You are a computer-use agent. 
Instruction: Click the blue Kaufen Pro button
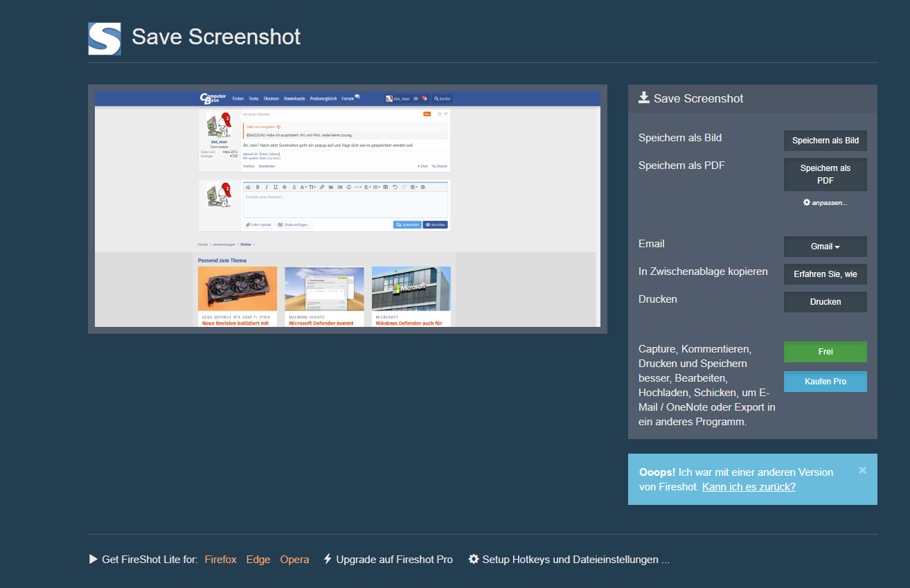point(825,382)
